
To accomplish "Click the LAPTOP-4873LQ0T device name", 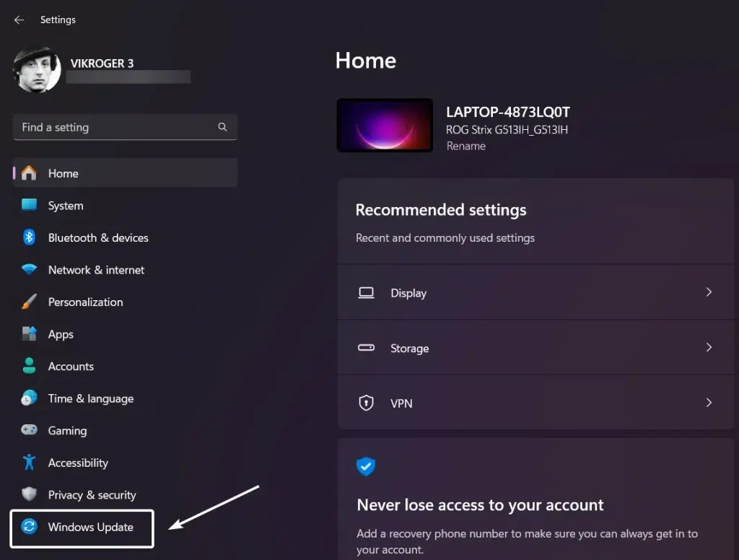I will point(508,112).
